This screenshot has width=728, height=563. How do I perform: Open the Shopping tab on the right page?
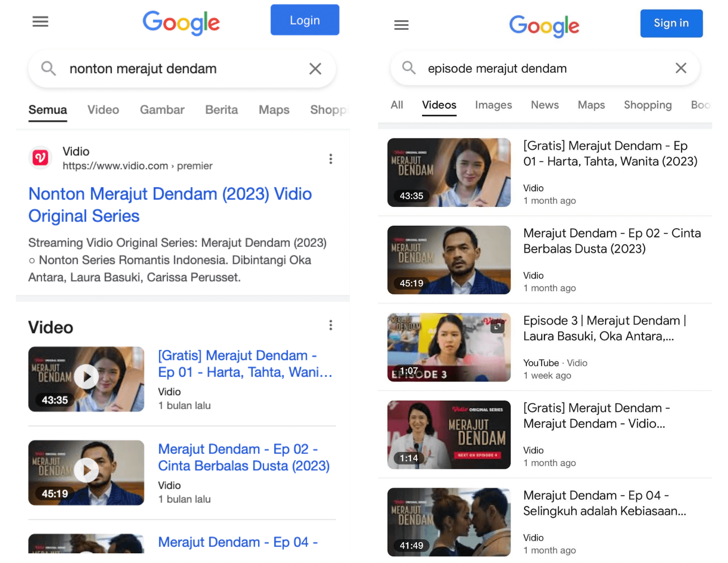(648, 105)
